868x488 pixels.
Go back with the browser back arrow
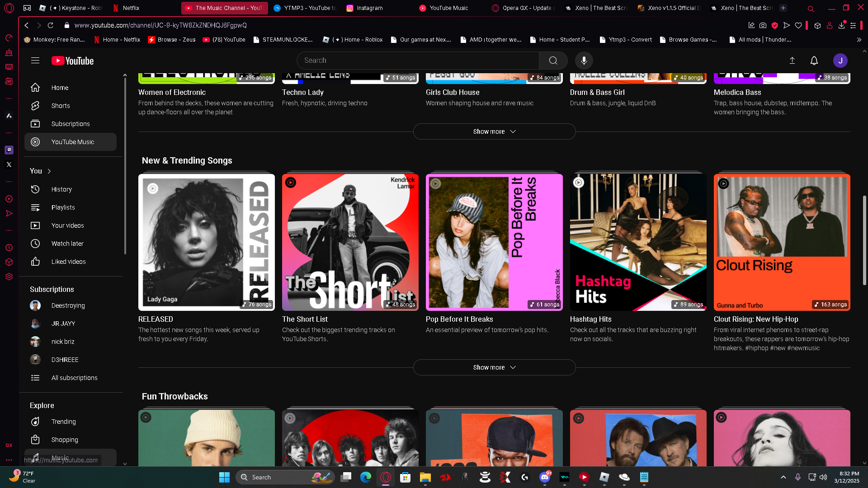[x=27, y=25]
